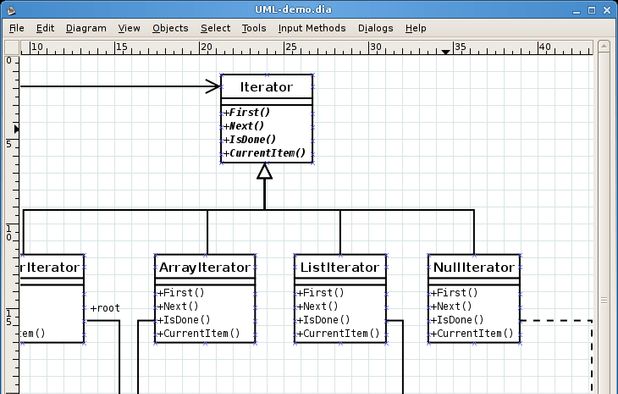Open the Dialogs menu
618x394 pixels.
pyautogui.click(x=375, y=28)
